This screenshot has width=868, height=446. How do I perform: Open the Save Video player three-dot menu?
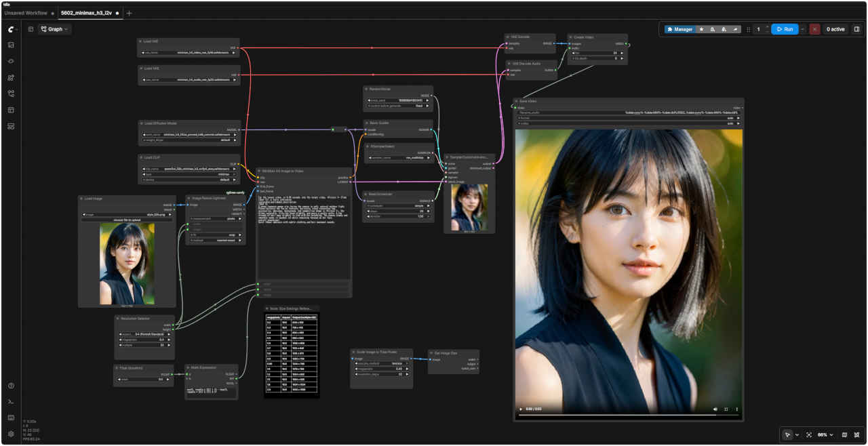pos(736,409)
